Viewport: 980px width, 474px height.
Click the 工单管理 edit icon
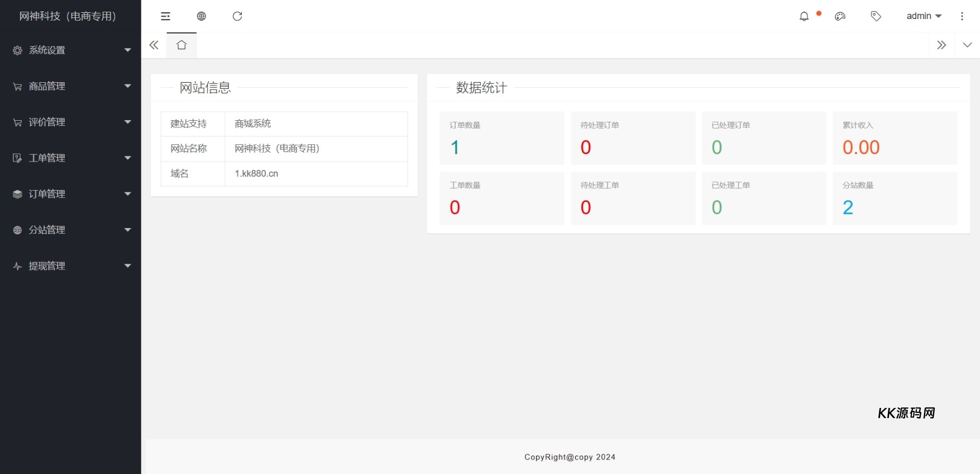click(17, 158)
